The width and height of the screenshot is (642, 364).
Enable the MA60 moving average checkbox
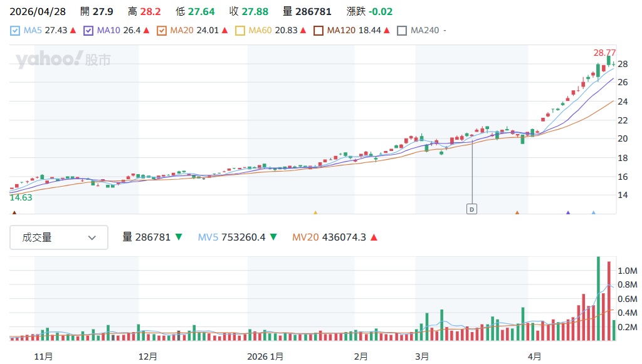point(240,30)
